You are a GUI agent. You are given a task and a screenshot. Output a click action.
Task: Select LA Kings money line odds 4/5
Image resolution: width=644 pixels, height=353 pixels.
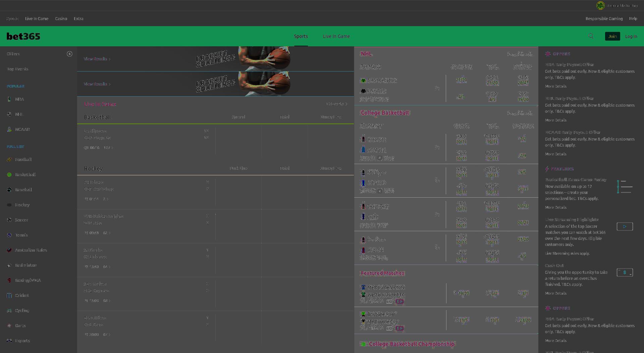(461, 97)
